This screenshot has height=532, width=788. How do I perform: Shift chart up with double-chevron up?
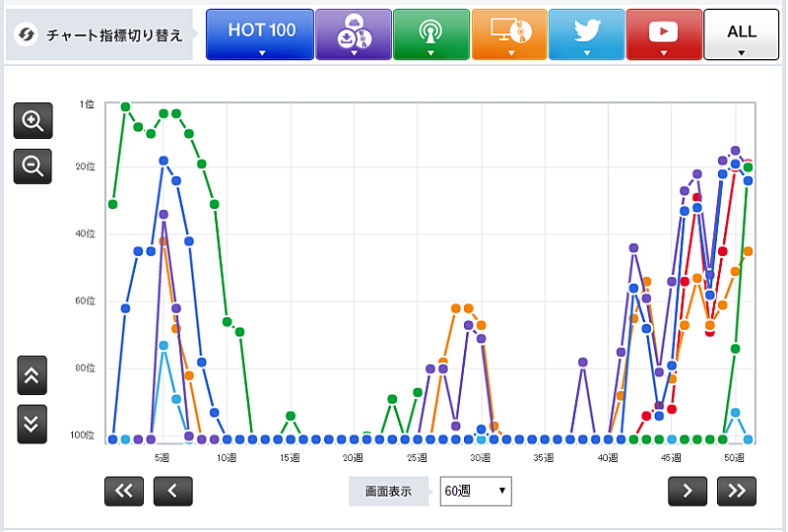coord(33,375)
